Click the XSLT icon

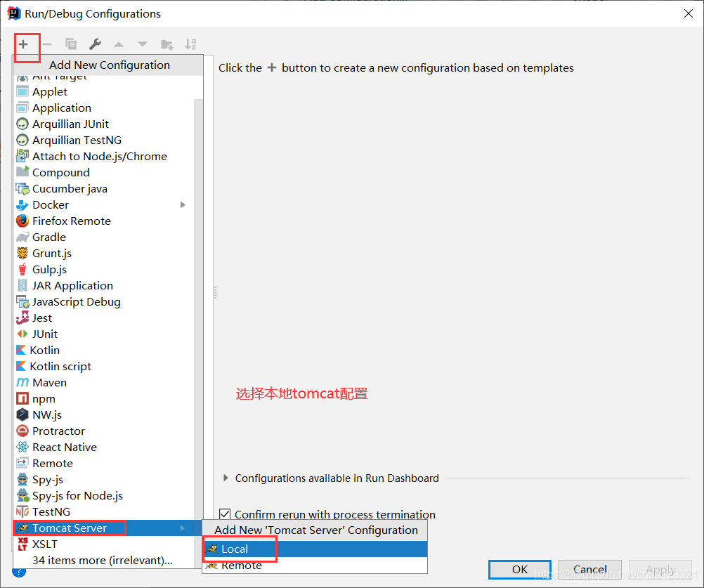22,544
